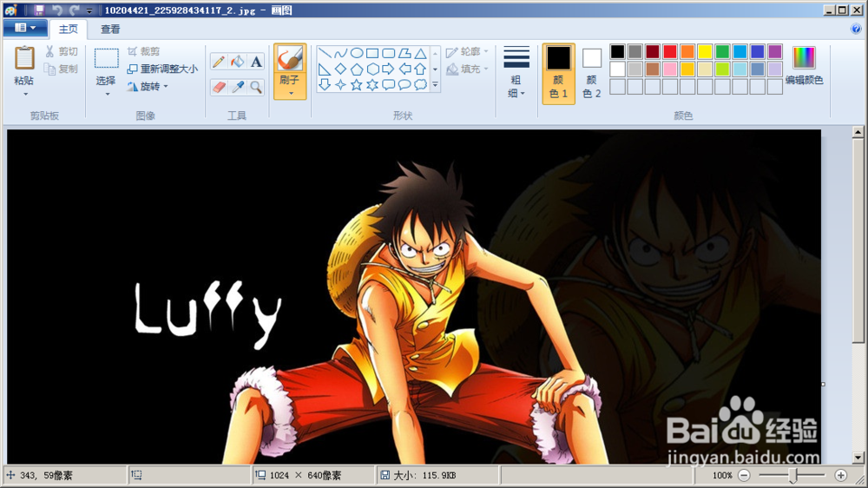The height and width of the screenshot is (488, 868).
Task: Click the canvas right-edge resize handle
Action: coord(823,384)
